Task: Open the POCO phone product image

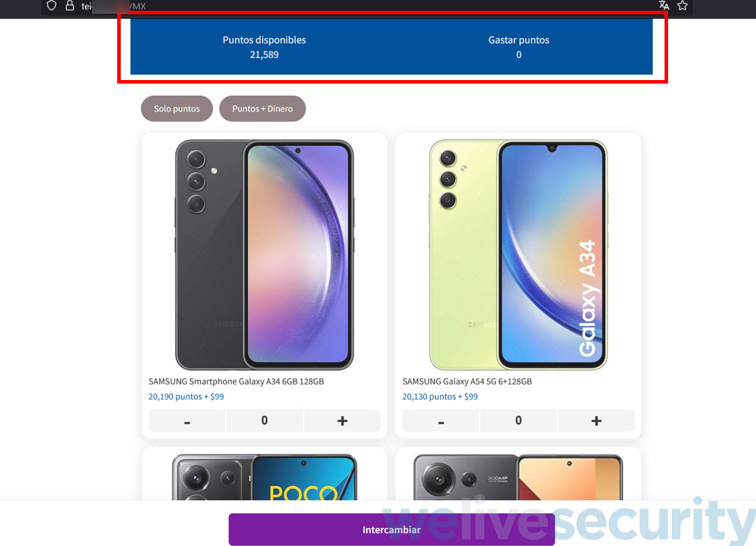Action: [264, 477]
